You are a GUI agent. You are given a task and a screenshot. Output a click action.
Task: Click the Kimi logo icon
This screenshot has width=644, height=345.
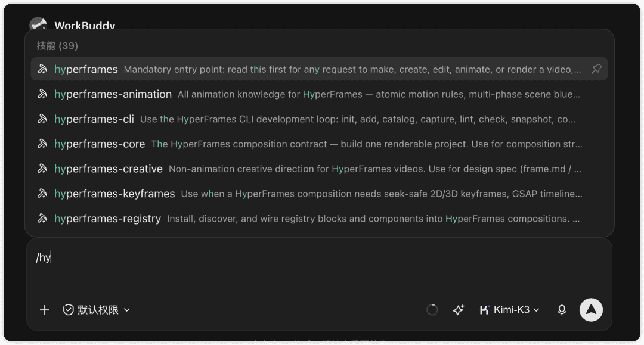[x=485, y=310]
